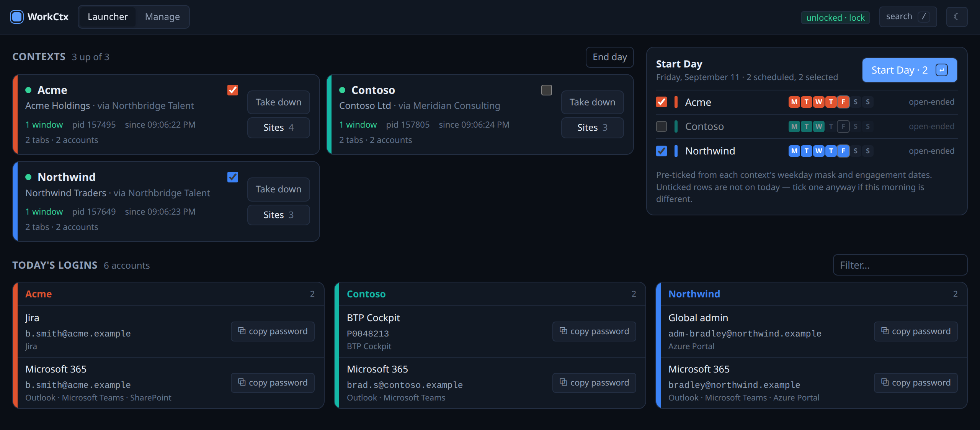
Task: Untick Acme in the Start Day list
Action: coord(661,102)
